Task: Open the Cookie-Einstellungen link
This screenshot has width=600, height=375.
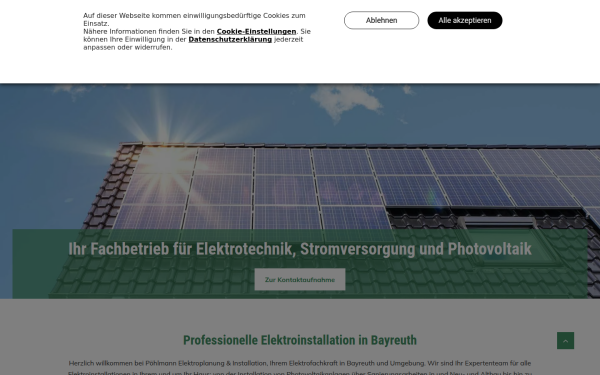Action: click(256, 31)
